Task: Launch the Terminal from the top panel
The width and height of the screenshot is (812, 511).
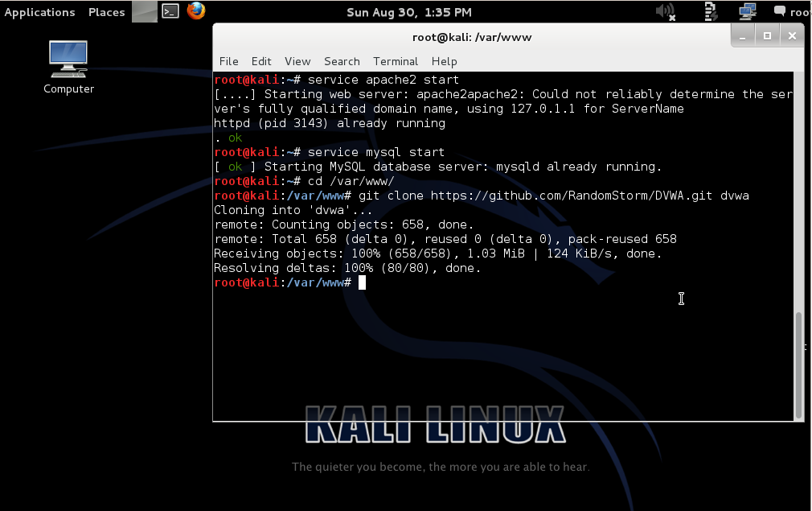Action: point(170,11)
